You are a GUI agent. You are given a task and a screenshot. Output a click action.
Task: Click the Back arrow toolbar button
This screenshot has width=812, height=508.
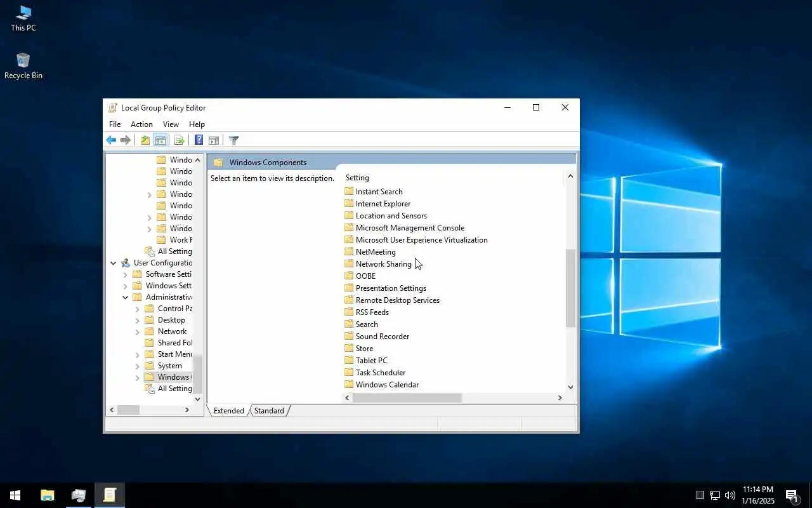111,140
